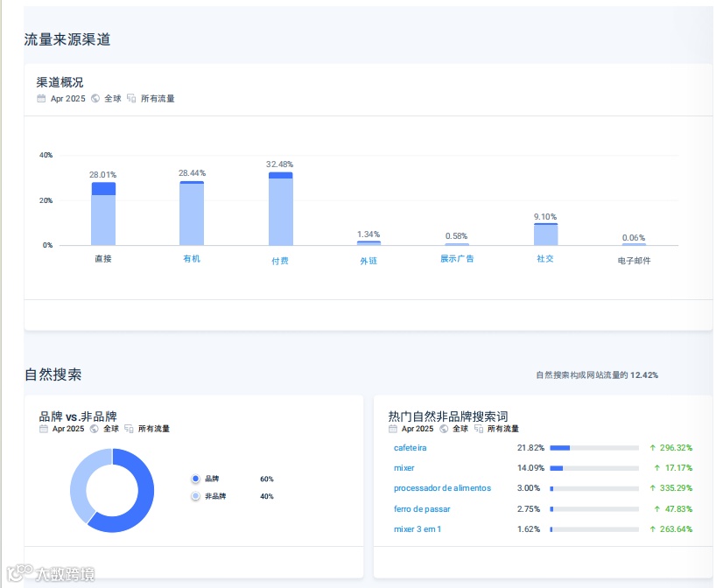Click the 47.83% growth value

tap(678, 508)
